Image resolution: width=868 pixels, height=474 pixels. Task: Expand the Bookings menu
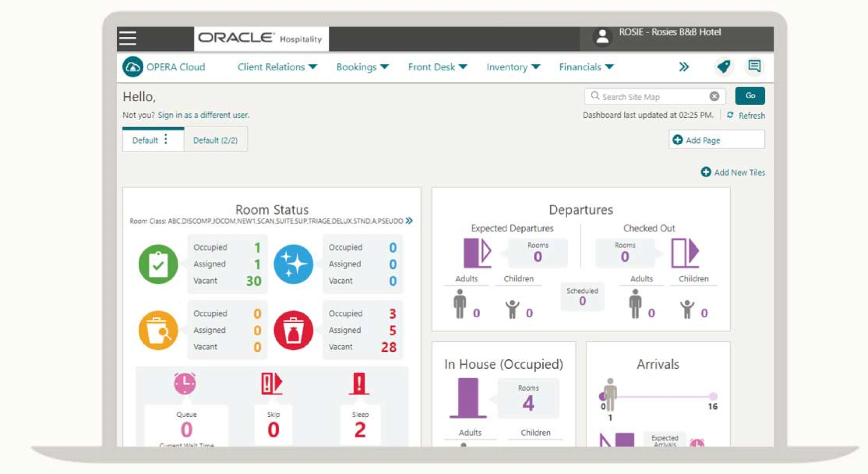tap(363, 67)
